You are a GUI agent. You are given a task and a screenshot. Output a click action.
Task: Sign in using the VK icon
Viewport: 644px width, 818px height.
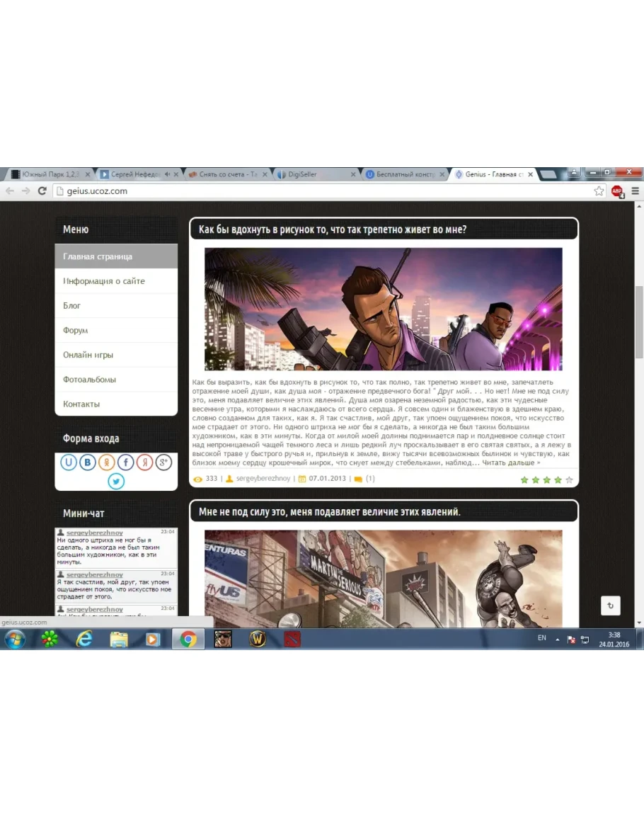87,462
